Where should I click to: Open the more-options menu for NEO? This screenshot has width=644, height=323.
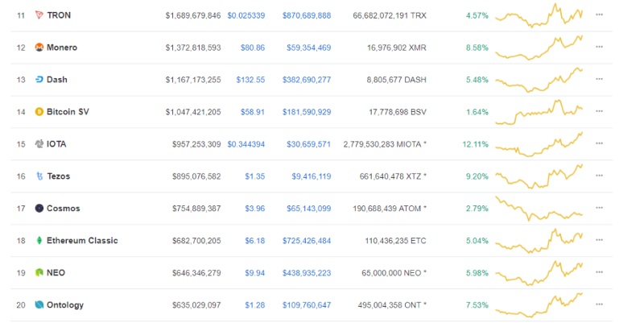point(599,272)
